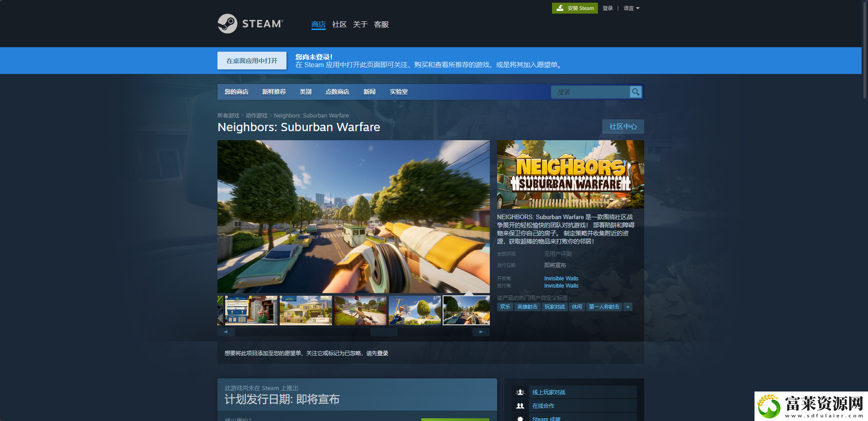868x421 pixels.
Task: Click the Steam logo icon
Action: click(227, 24)
